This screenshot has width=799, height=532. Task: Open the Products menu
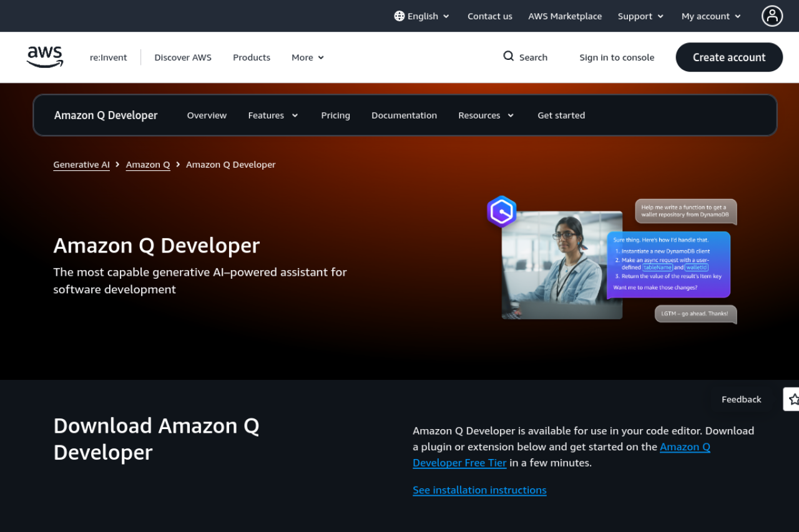[x=252, y=57]
